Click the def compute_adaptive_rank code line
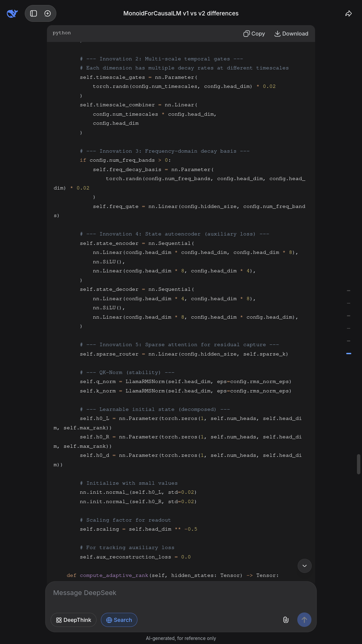This screenshot has height=644, width=362. (x=173, y=575)
